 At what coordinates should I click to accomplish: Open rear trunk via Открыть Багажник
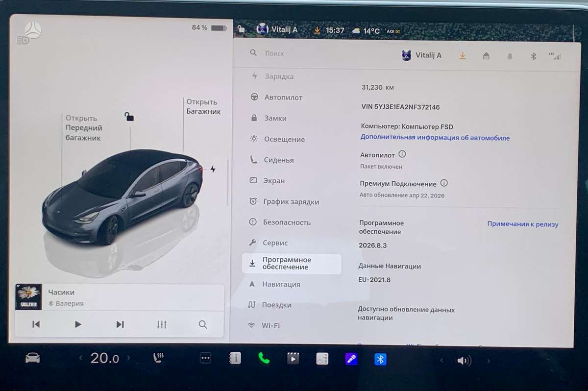click(203, 106)
